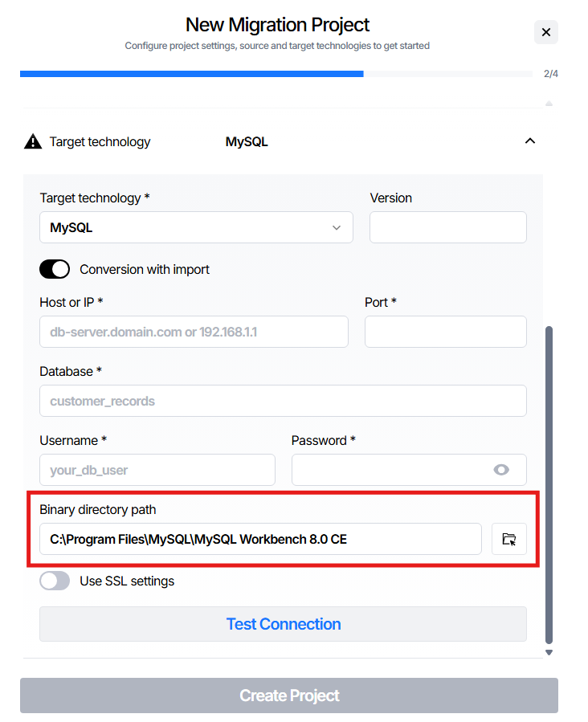Open the Target technology MySQL dropdown

(196, 227)
